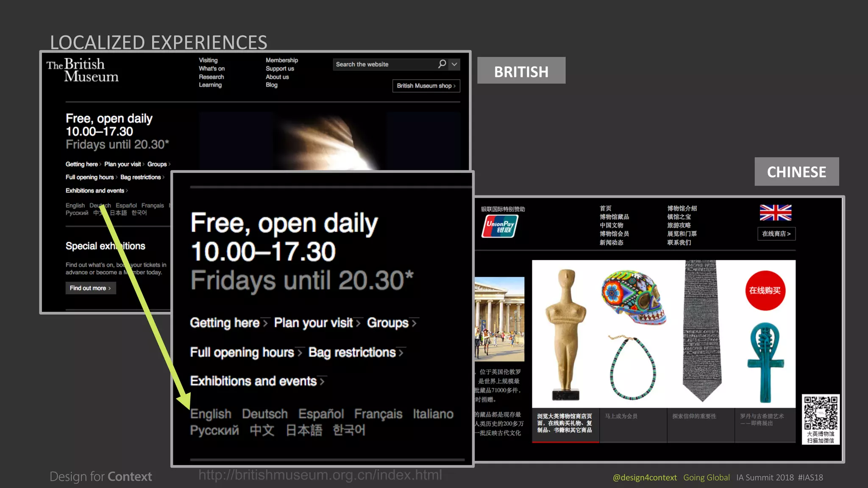Viewport: 868px width, 488px height.
Task: Select Español in enlarged language list
Action: coord(321,414)
